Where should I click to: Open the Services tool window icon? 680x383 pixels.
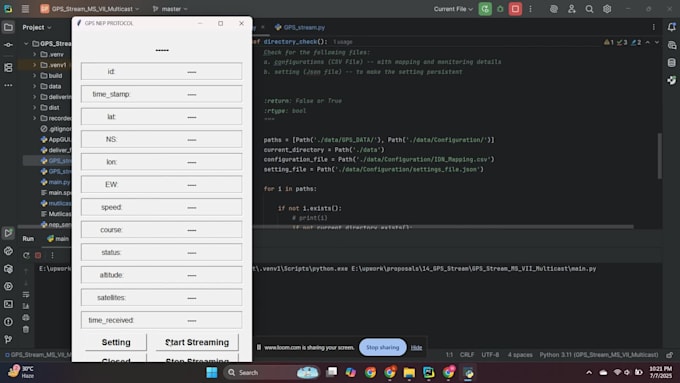tap(8, 286)
